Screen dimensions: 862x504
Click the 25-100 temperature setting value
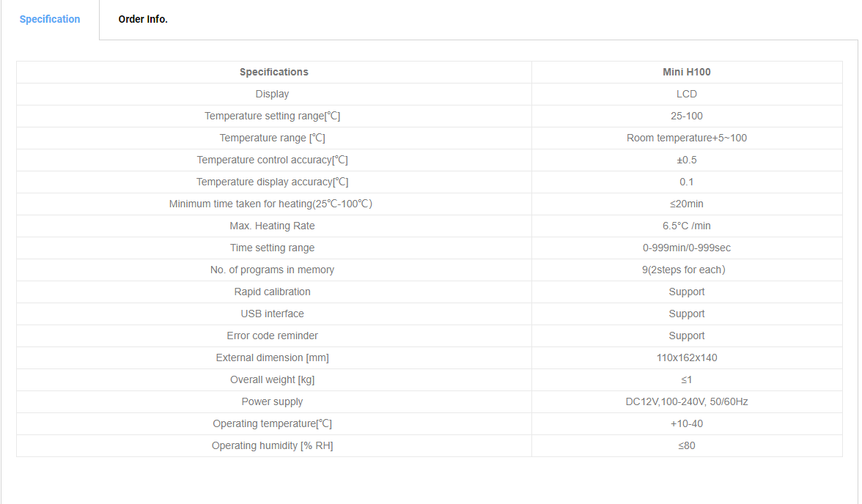687,116
